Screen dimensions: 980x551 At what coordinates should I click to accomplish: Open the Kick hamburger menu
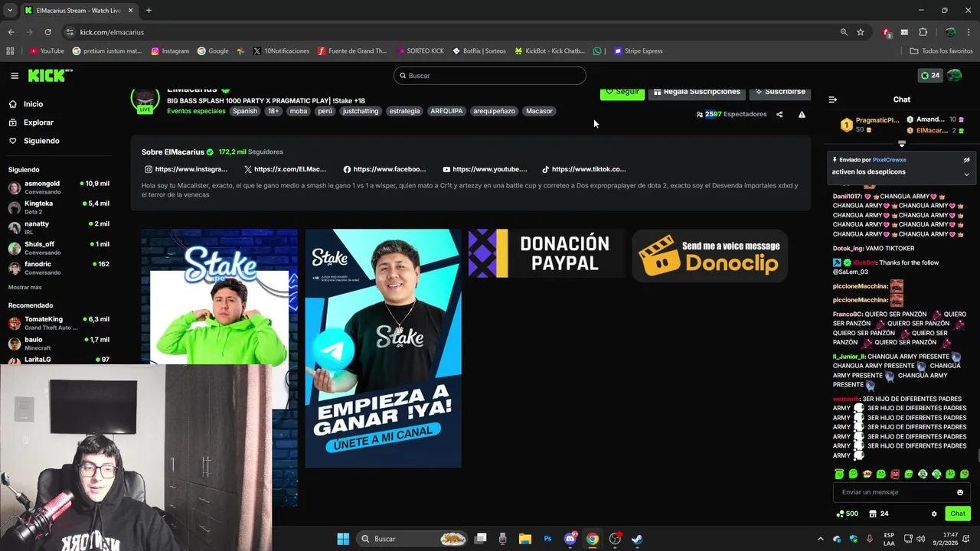pyautogui.click(x=15, y=76)
